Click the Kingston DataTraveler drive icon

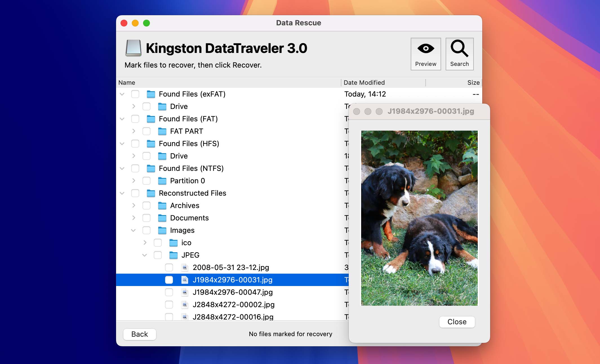pyautogui.click(x=134, y=48)
